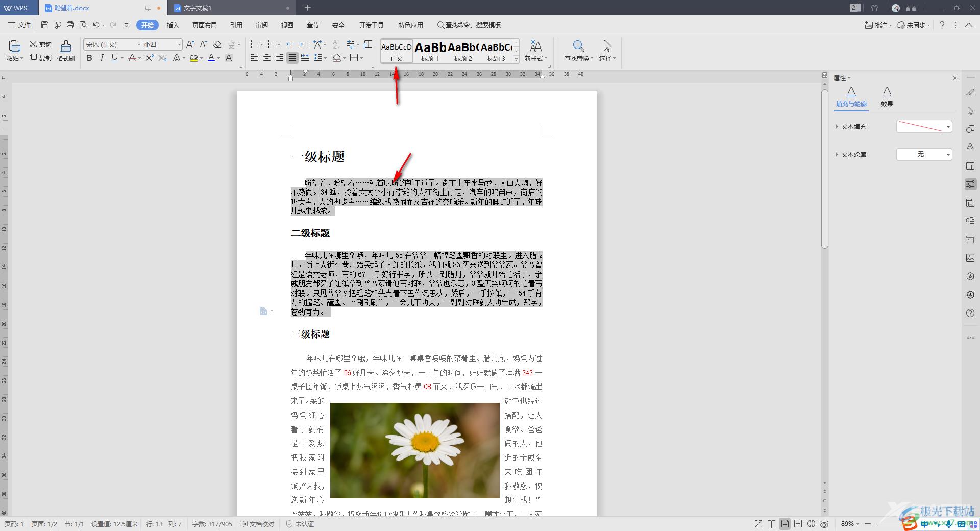The height and width of the screenshot is (531, 980).
Task: Switch to 插入 ribbon tab
Action: pyautogui.click(x=173, y=25)
